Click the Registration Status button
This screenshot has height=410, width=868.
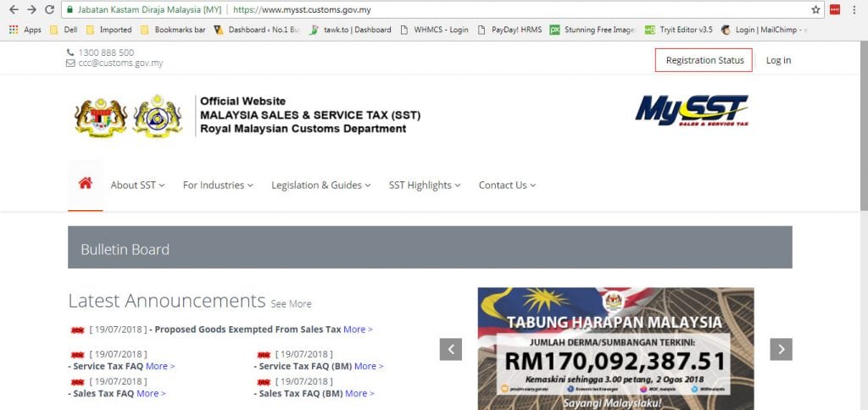point(704,60)
